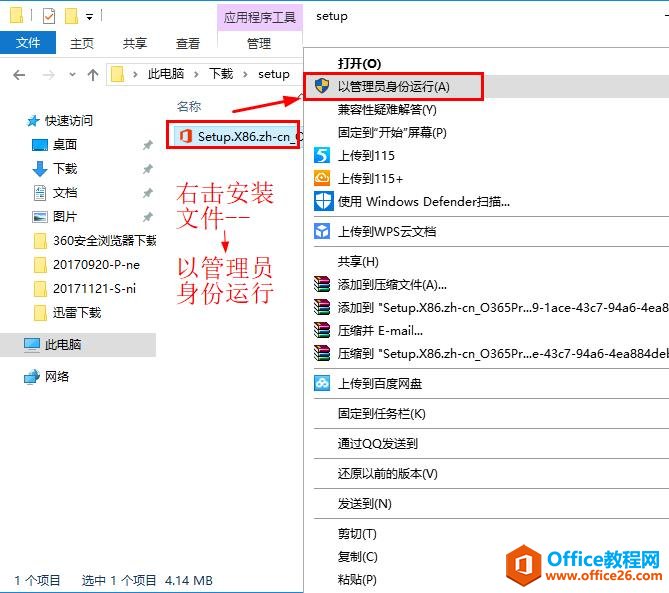Switch to the 共享 ribbon tab
Viewport: 669px width, 593px height.
coord(134,44)
